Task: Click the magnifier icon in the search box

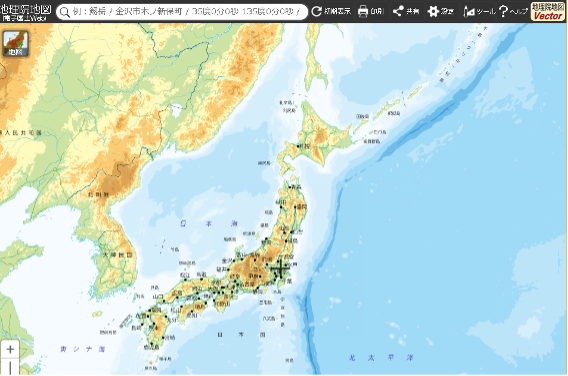Action: click(64, 12)
